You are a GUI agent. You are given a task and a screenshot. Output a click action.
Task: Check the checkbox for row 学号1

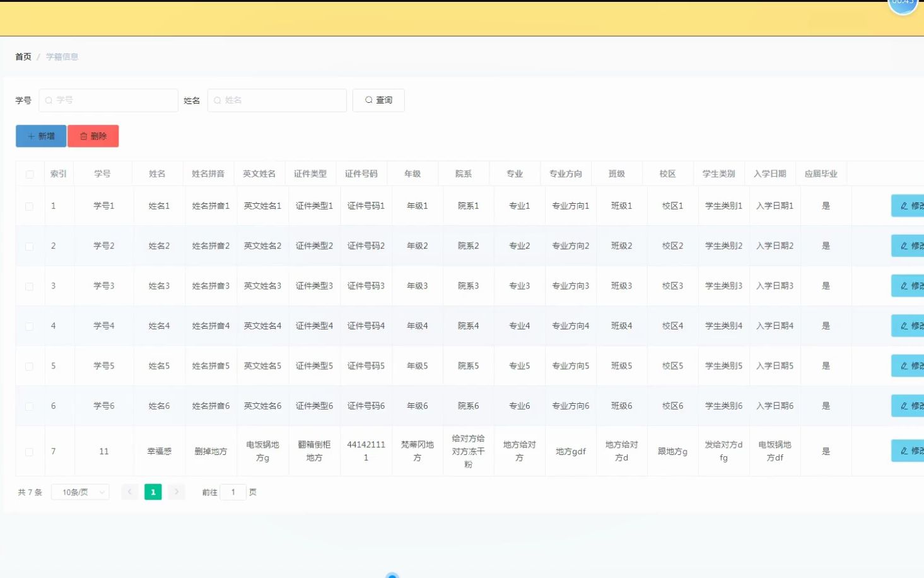click(30, 206)
